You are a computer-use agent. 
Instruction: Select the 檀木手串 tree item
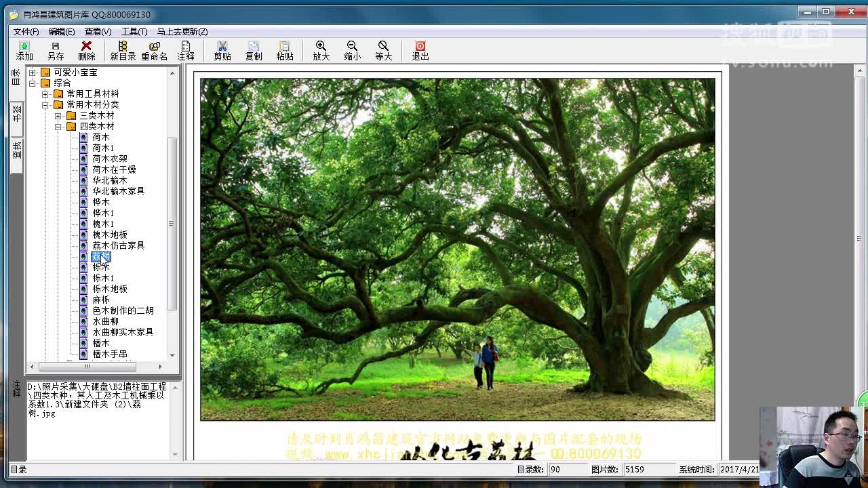(x=110, y=354)
